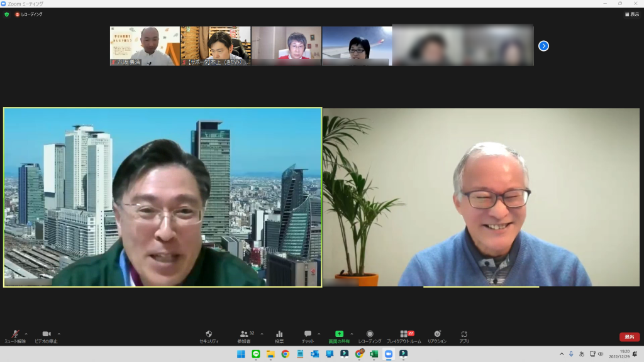644x362 pixels.
Task: Start Share Screen with green icon
Action: [x=339, y=336]
